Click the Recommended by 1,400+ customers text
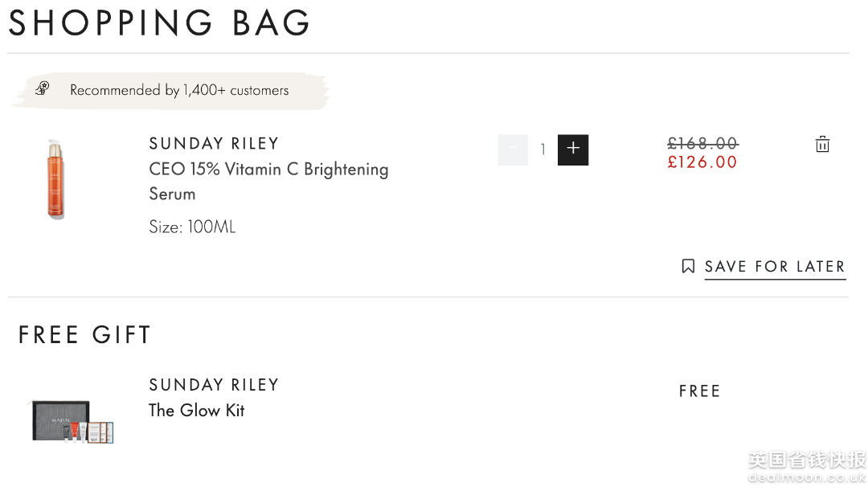 (179, 90)
